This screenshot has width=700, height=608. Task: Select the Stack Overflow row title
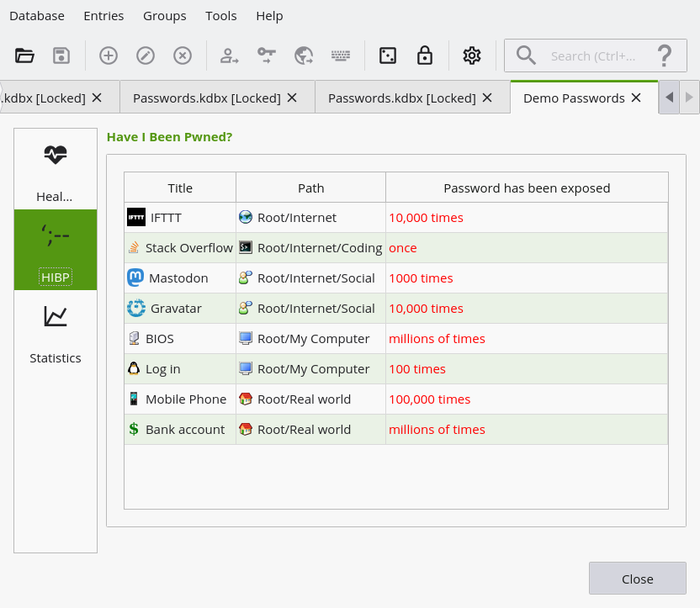click(x=189, y=248)
